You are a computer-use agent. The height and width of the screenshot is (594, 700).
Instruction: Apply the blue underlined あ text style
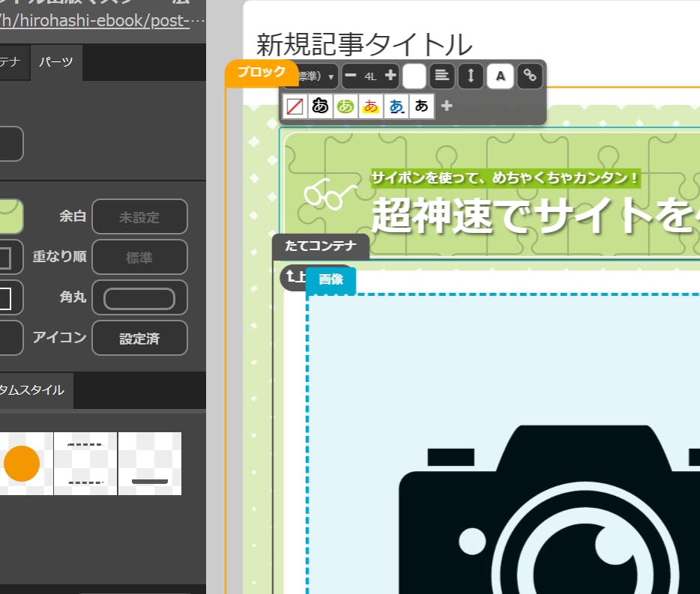[x=396, y=106]
